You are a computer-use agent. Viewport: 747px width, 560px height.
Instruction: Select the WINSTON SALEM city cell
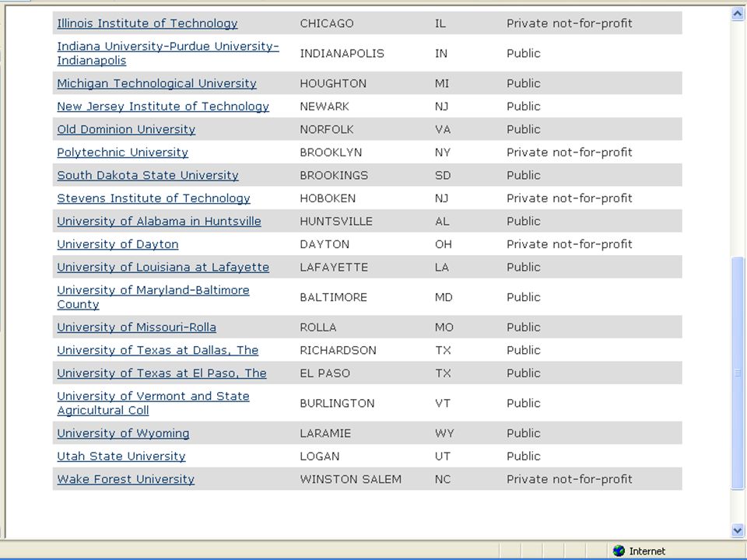351,479
